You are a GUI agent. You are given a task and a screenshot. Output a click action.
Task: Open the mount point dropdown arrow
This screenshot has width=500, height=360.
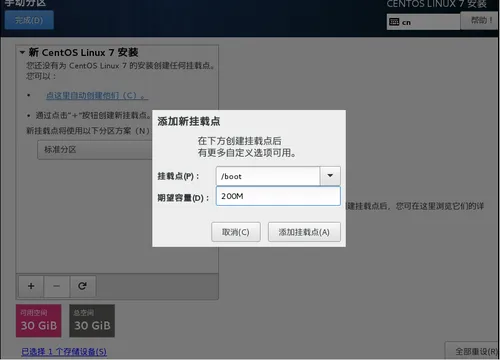[330, 176]
